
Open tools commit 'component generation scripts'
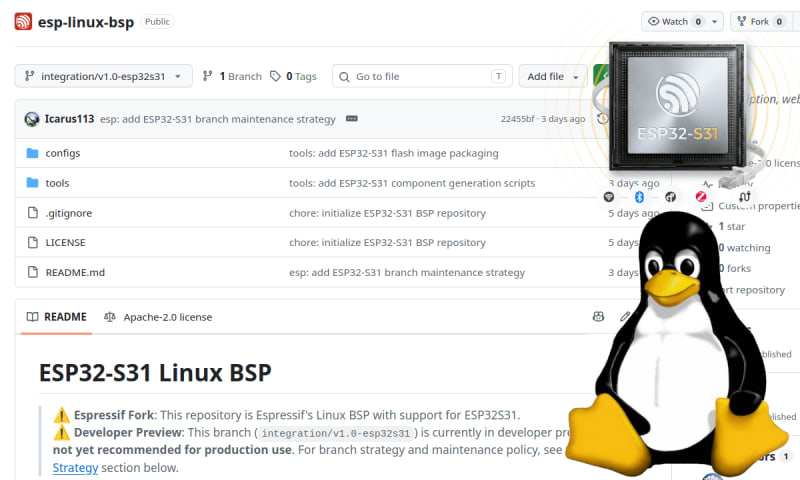click(412, 183)
